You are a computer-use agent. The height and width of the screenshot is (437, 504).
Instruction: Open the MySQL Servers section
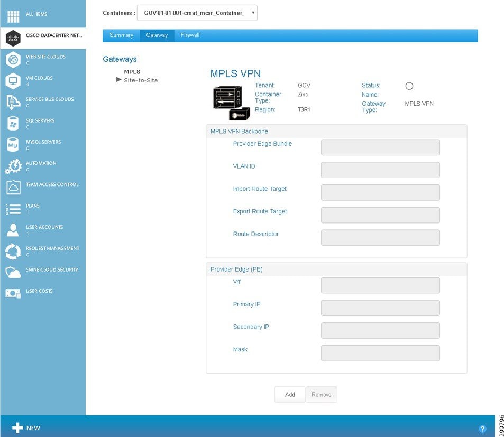tap(13, 144)
